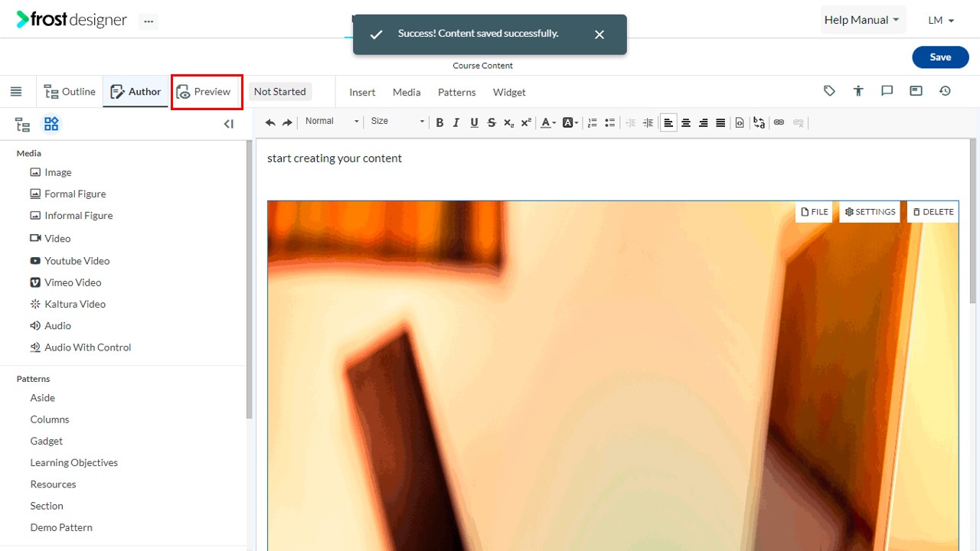Open the hamburger menu icon
This screenshot has width=980, height=551.
tap(16, 92)
